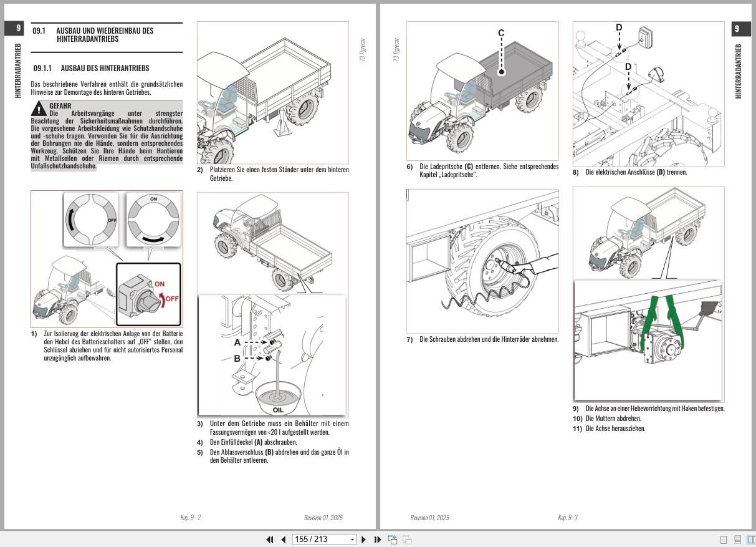Switch to continuous scrolling view
The image size is (756, 547).
737,540
